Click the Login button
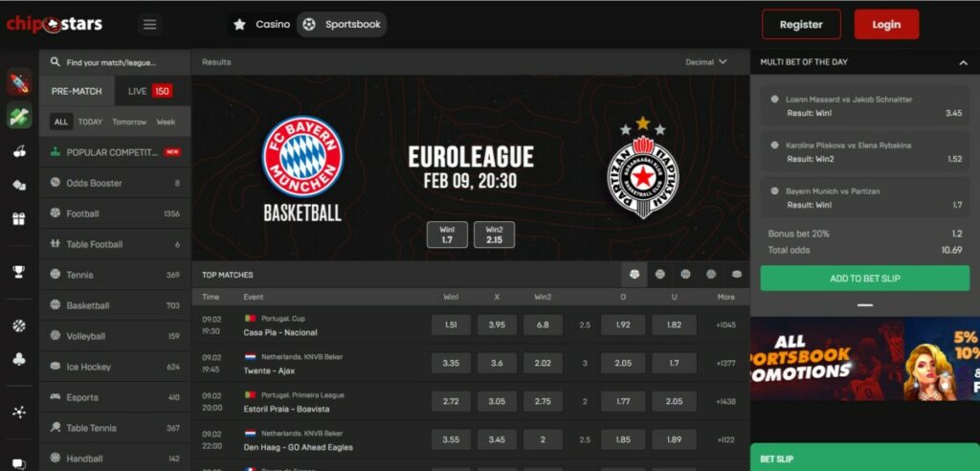 886,24
